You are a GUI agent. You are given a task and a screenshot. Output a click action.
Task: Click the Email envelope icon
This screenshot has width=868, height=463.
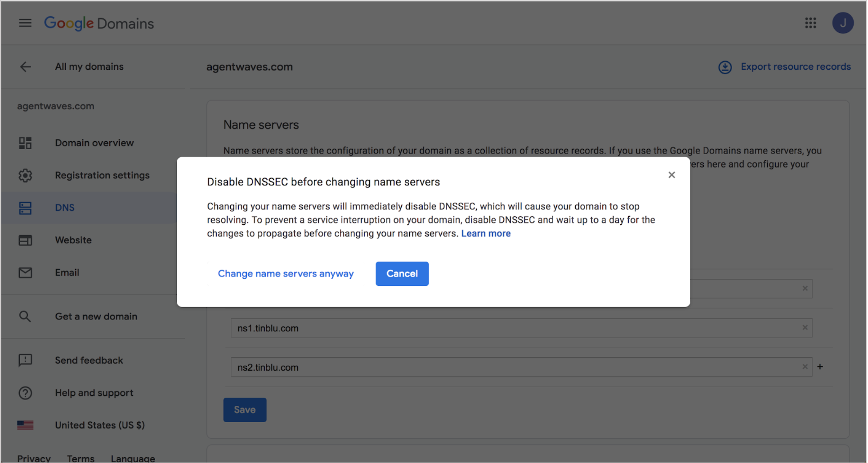[25, 273]
